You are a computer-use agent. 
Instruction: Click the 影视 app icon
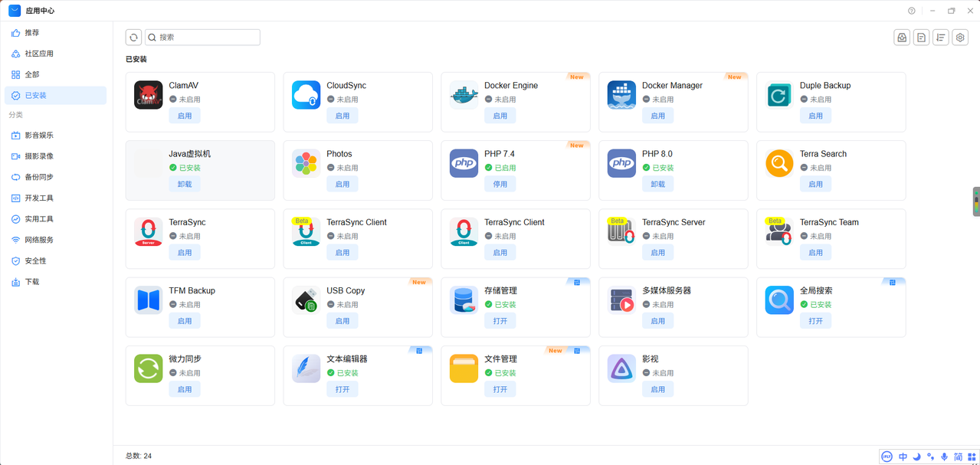click(x=621, y=368)
